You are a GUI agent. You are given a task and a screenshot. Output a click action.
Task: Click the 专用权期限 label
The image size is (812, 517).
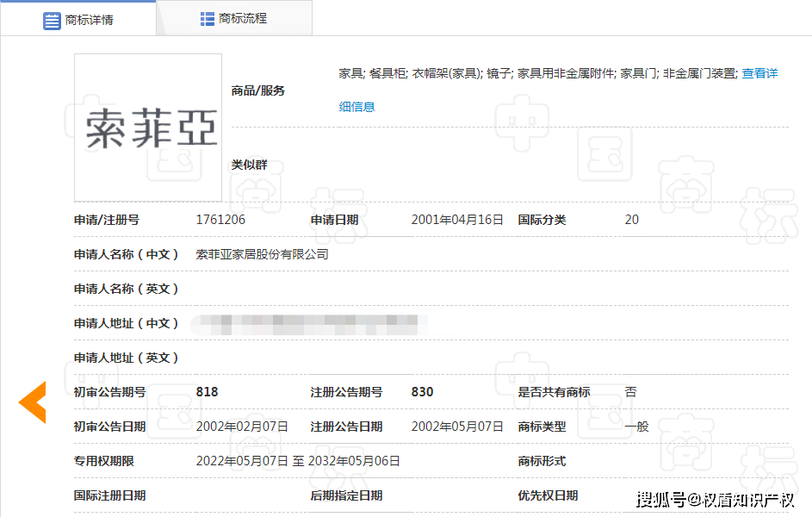(x=103, y=461)
